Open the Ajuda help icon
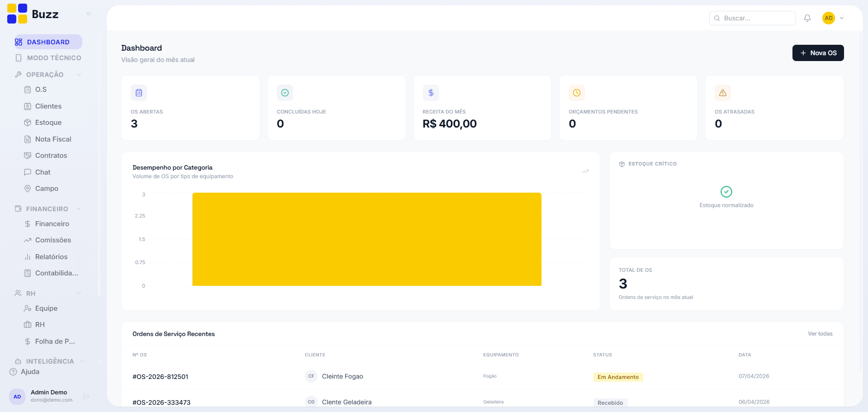The image size is (868, 412). [13, 372]
